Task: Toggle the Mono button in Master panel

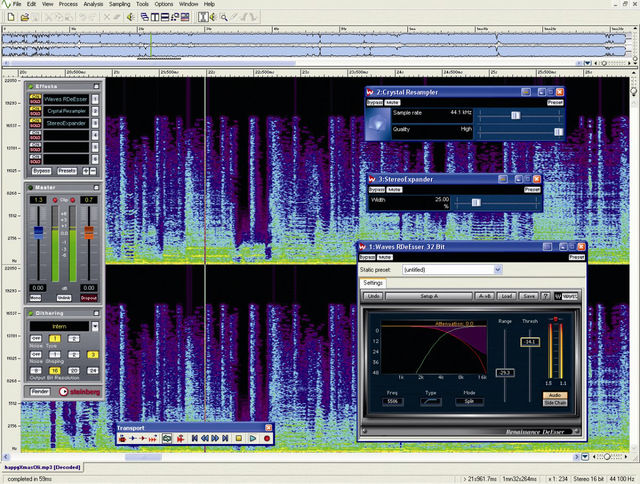Action: [36, 298]
